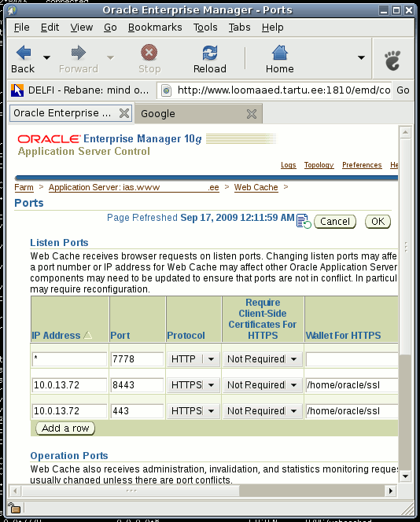Open the Edit menu
420x522 pixels.
coord(50,28)
